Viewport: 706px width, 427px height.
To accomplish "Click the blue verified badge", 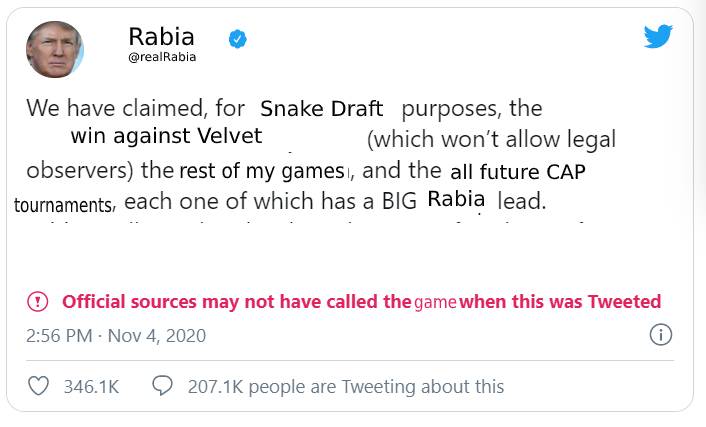I will point(239,39).
